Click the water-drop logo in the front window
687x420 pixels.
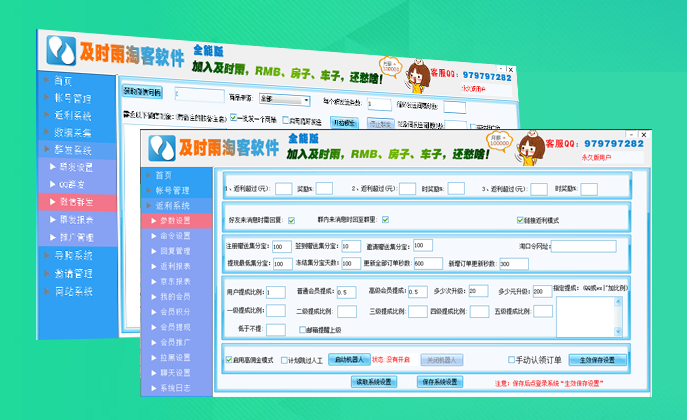coord(162,148)
